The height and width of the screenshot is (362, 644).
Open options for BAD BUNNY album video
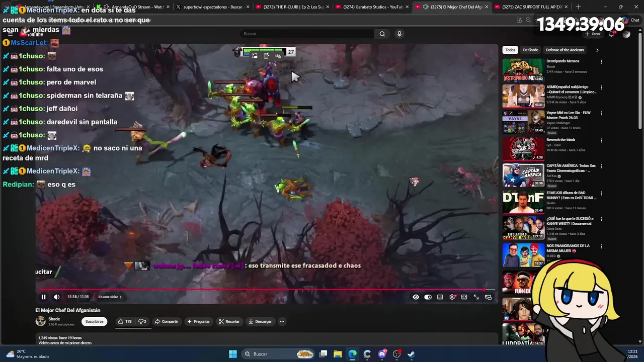[601, 194]
